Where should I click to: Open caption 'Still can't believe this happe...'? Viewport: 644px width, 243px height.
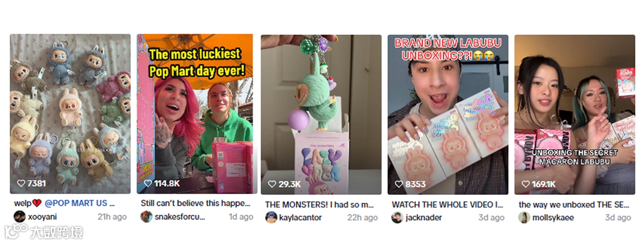tap(195, 203)
